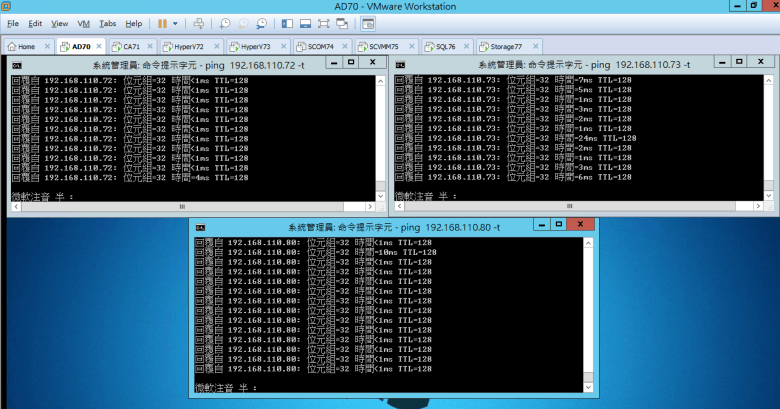This screenshot has height=409, width=780.
Task: Go to the Home tab
Action: (x=25, y=46)
